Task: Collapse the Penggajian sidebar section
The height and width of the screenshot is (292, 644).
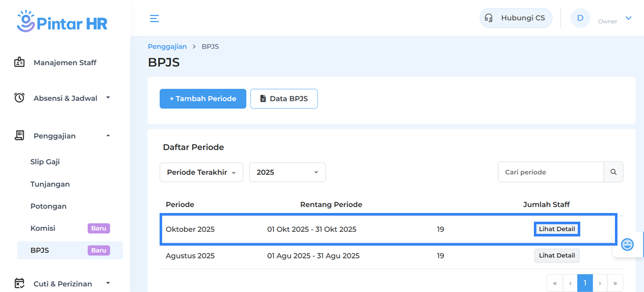Action: 108,136
